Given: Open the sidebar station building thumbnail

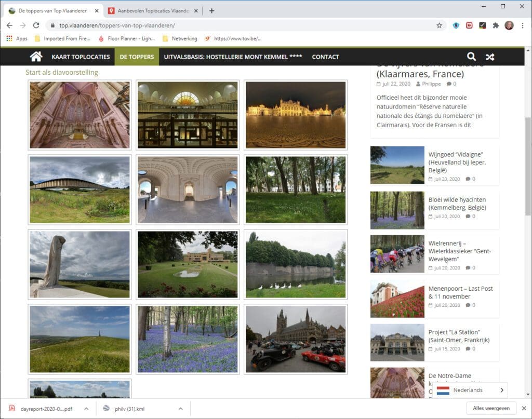Looking at the screenshot, I should [397, 342].
